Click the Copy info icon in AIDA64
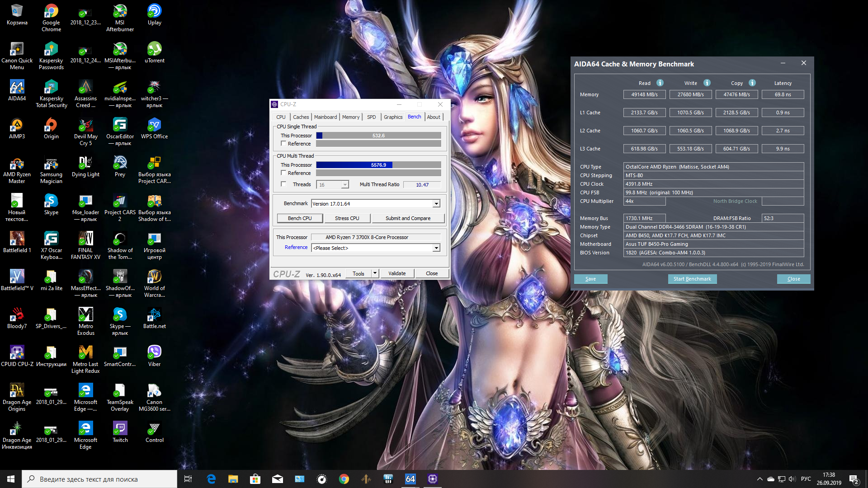Viewport: 868px width, 488px height. click(752, 83)
